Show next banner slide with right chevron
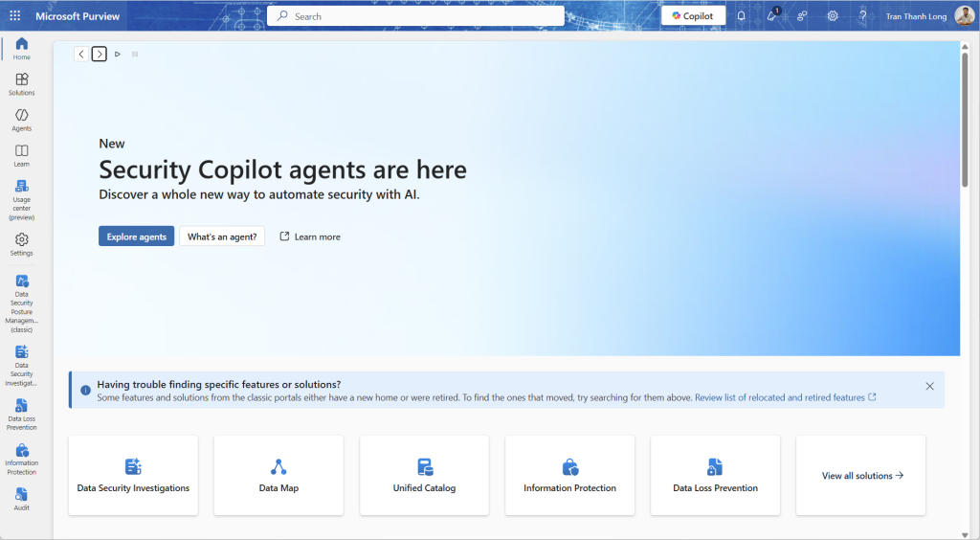The image size is (980, 540). [x=100, y=55]
